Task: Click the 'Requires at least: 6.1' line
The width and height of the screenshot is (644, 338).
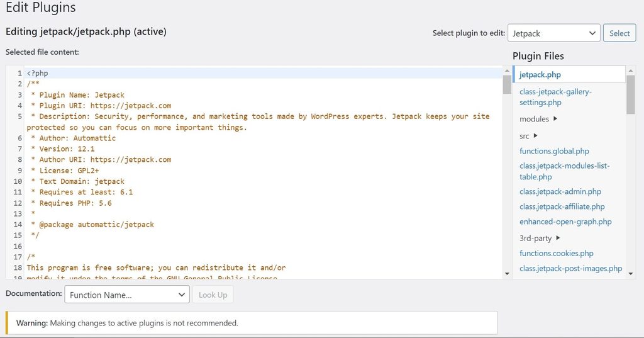Action: tap(82, 192)
